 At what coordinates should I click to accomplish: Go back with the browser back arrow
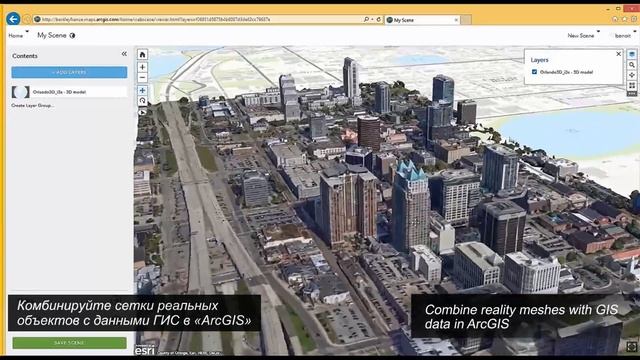(13, 19)
